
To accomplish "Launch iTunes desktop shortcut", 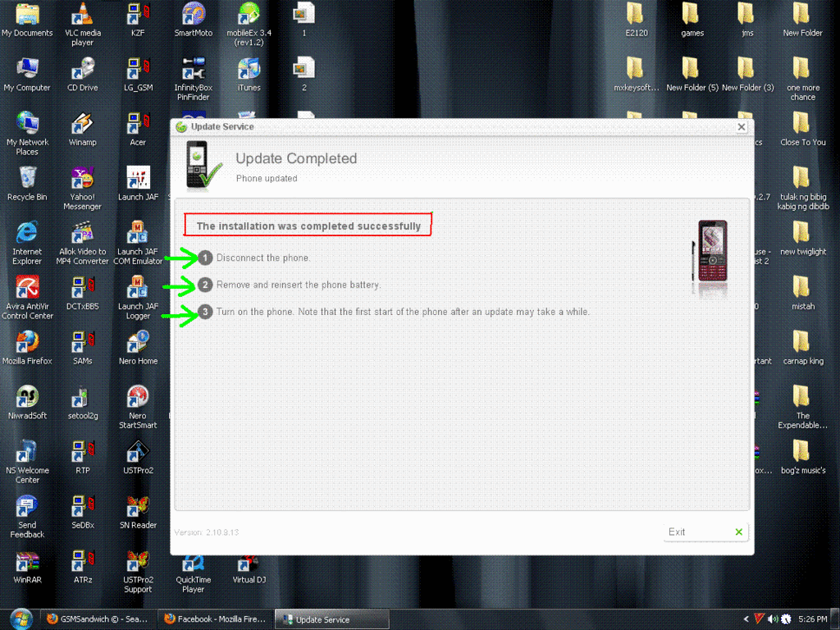I will click(x=249, y=75).
